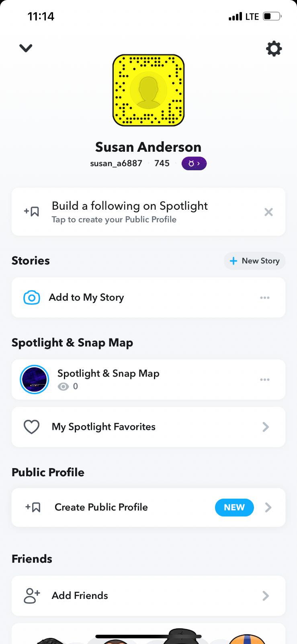Tap the bookmark-plus icon on Spotlight card
Viewport: 297px width, 644px height.
tap(32, 212)
